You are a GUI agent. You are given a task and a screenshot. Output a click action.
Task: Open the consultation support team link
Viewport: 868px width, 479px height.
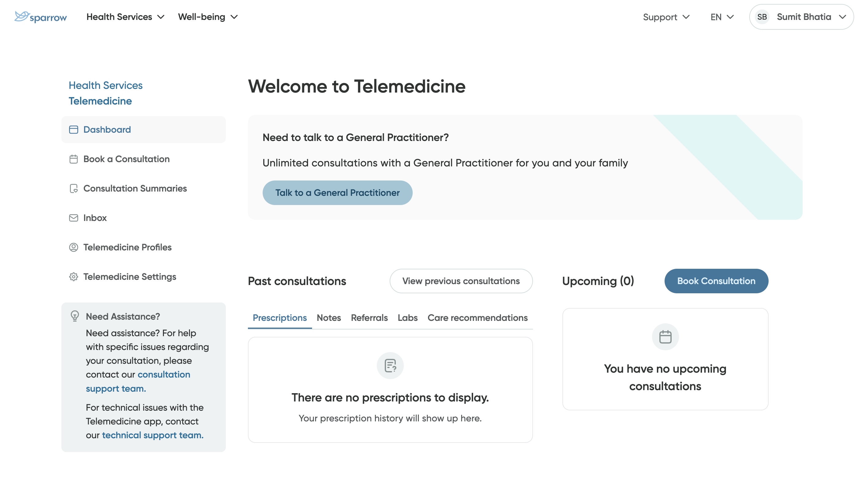coord(164,374)
